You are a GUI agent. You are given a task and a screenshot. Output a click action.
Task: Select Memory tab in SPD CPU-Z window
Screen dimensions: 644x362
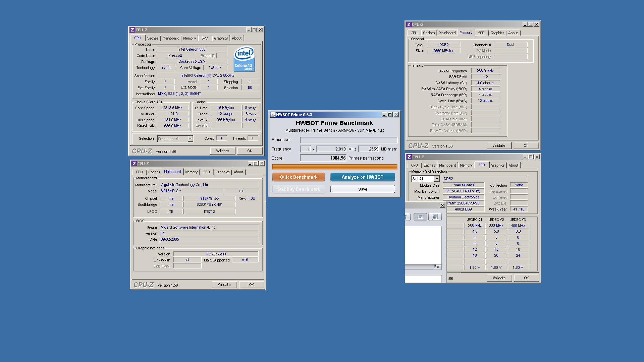466,165
